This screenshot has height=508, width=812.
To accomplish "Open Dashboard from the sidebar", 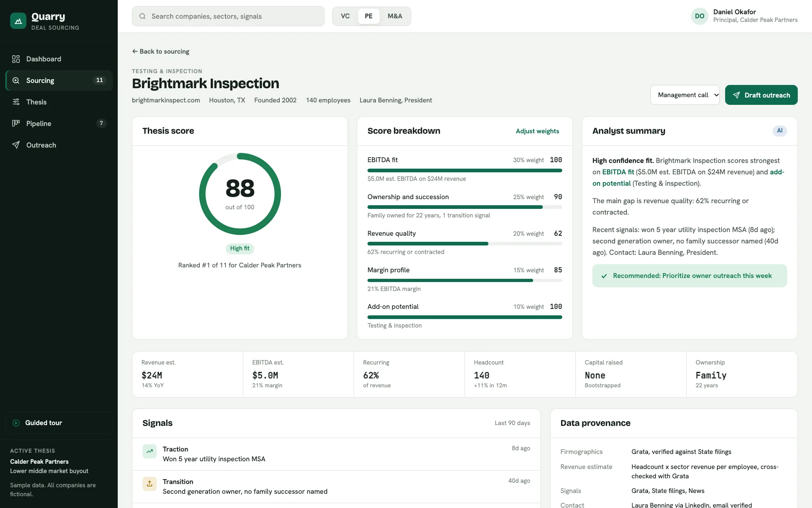I will click(x=59, y=59).
